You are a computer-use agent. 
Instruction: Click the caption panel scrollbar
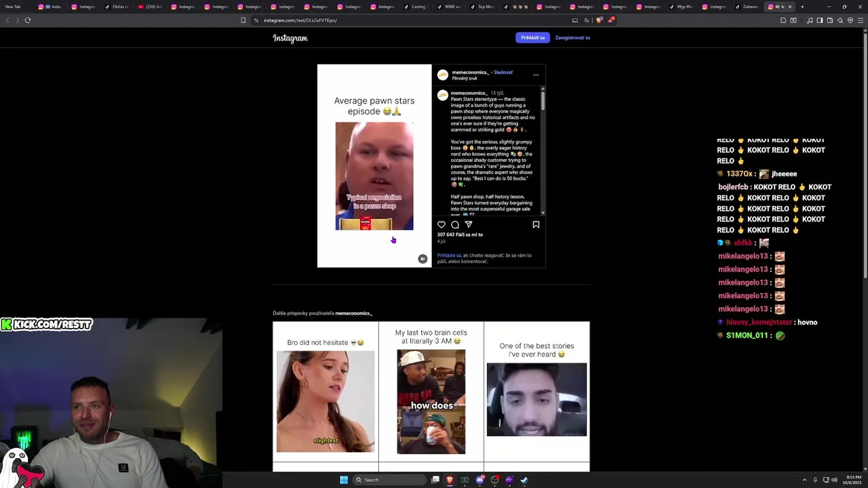(x=542, y=100)
